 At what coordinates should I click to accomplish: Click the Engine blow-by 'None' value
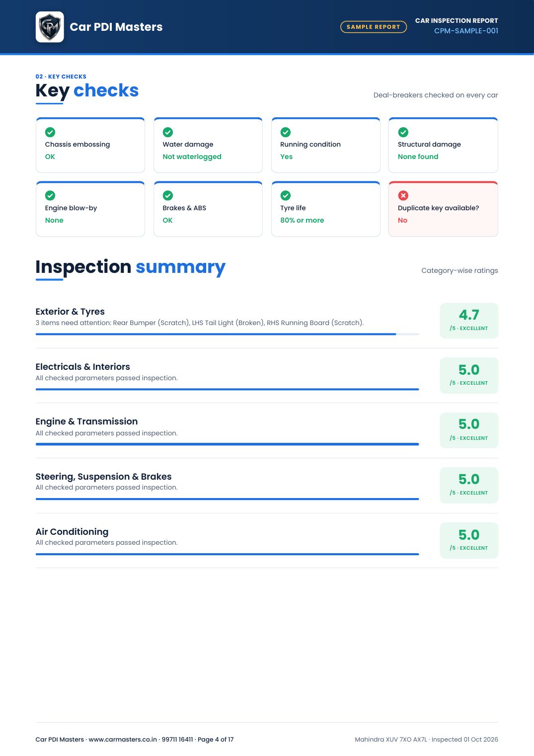pos(54,220)
